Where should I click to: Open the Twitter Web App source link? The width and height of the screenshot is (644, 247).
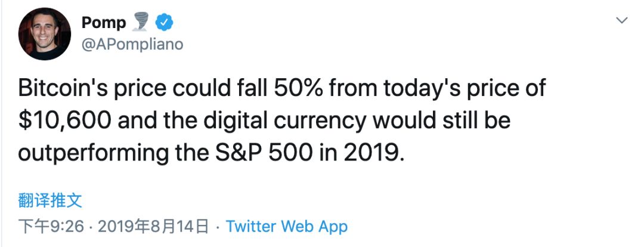pos(287,227)
